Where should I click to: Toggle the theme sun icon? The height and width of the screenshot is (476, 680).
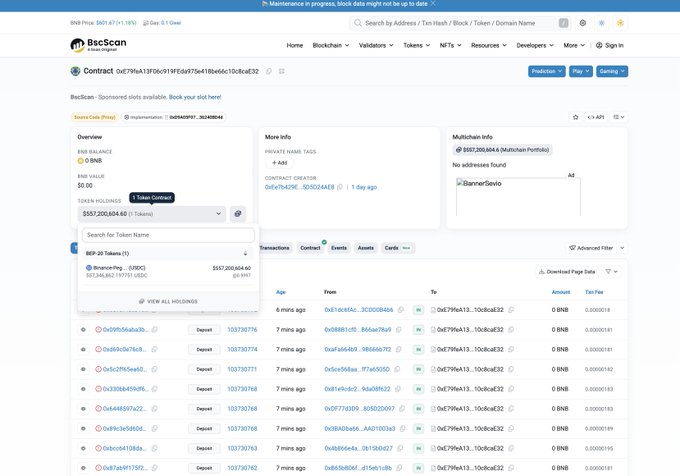point(602,23)
